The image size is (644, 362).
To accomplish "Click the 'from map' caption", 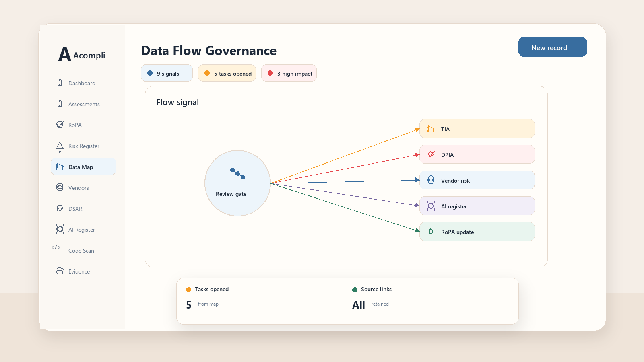I will (208, 304).
